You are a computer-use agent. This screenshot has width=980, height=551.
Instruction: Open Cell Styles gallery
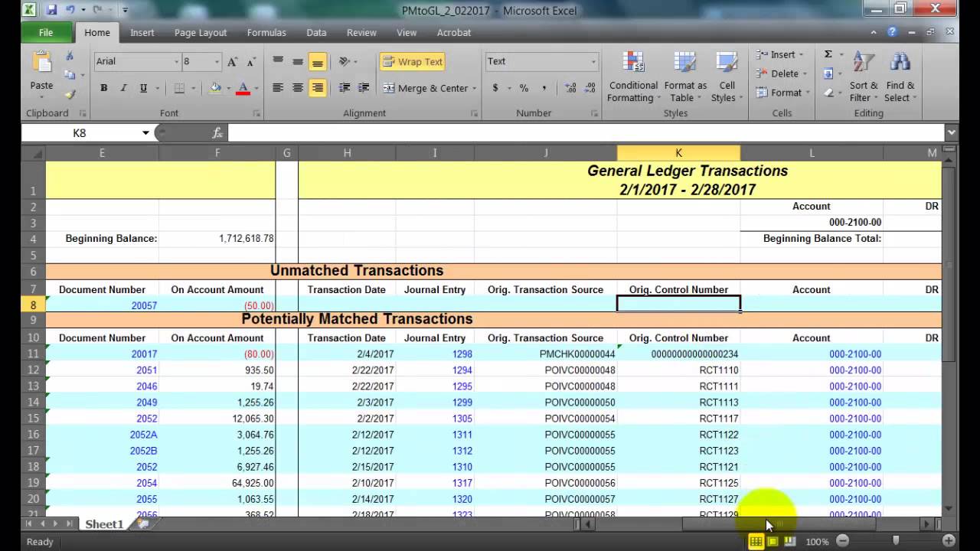[726, 77]
